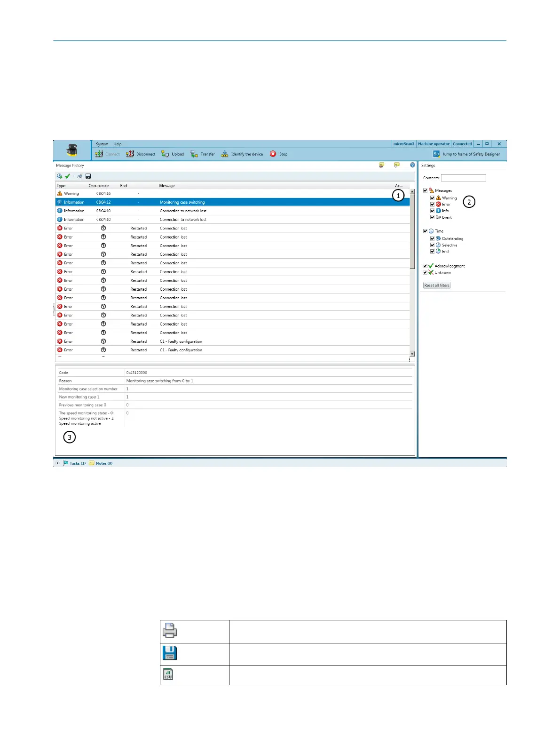This screenshot has width=560, height=745.
Task: Toggle the Outstanding checkbox
Action: (x=432, y=238)
